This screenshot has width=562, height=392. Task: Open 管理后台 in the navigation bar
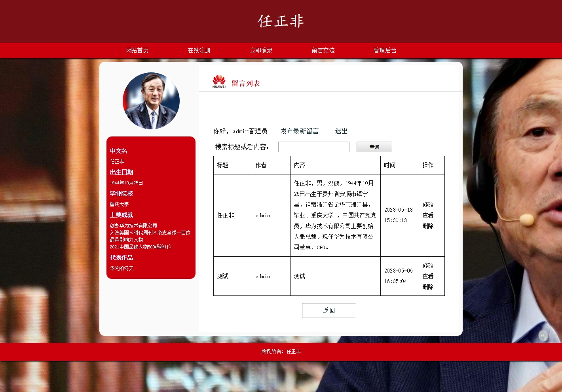(385, 50)
